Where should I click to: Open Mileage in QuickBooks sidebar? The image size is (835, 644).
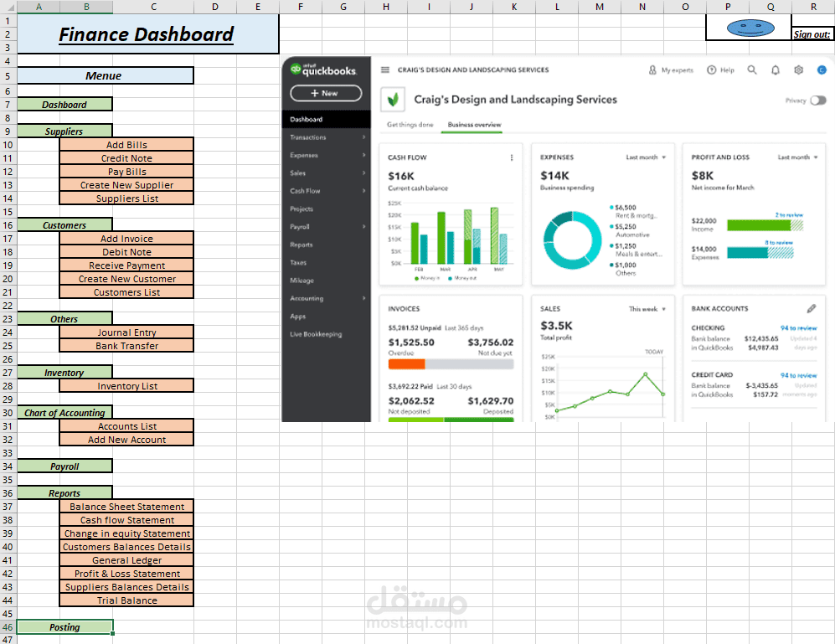(x=302, y=281)
